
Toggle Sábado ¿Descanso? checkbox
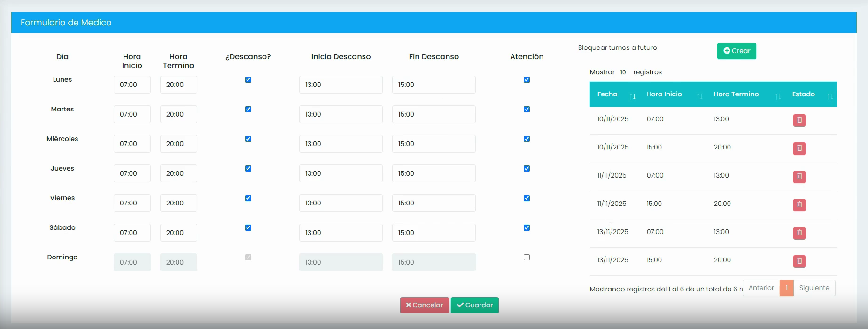[248, 227]
